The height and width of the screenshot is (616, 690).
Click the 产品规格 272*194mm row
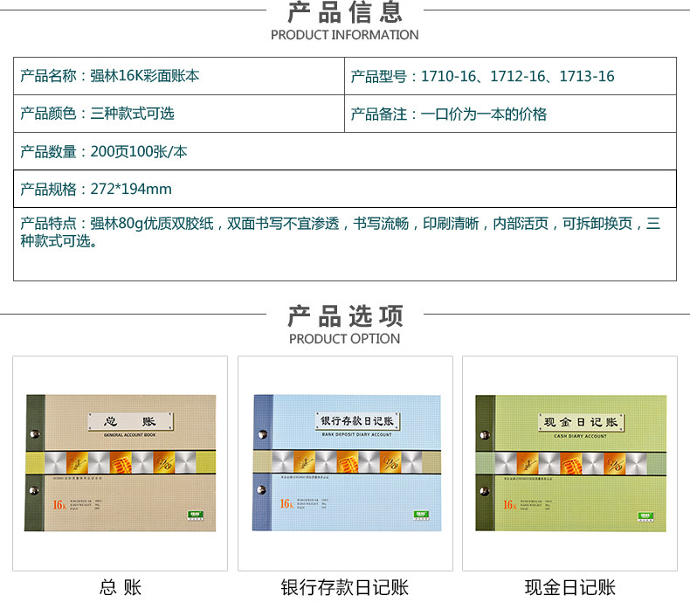pyautogui.click(x=345, y=189)
